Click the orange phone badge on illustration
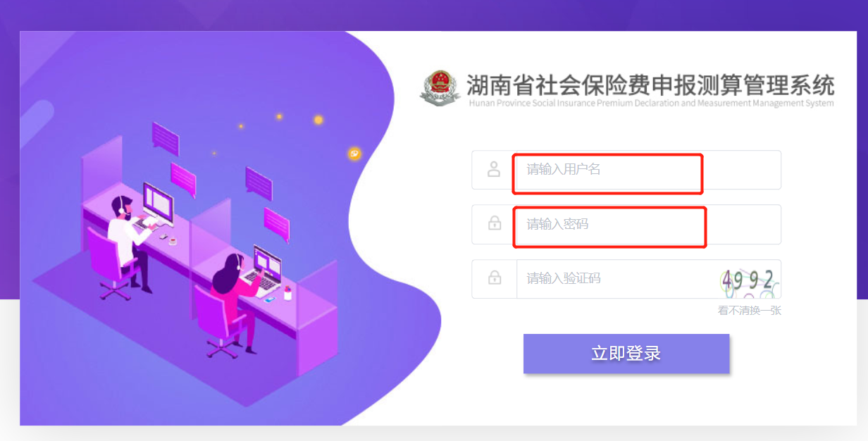 point(354,153)
